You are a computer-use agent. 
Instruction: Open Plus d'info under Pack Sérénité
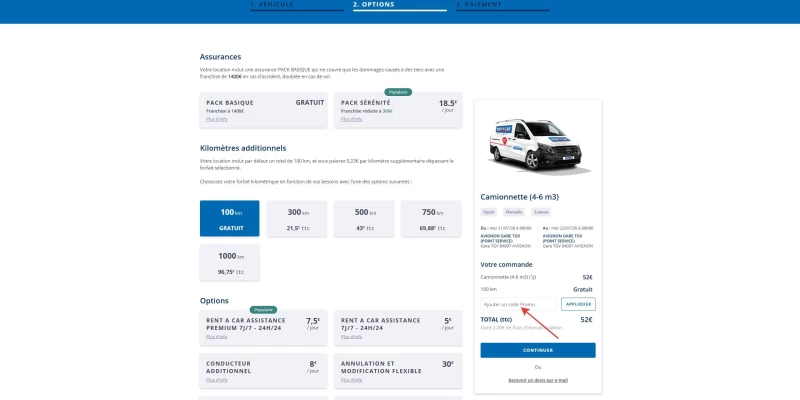(352, 119)
